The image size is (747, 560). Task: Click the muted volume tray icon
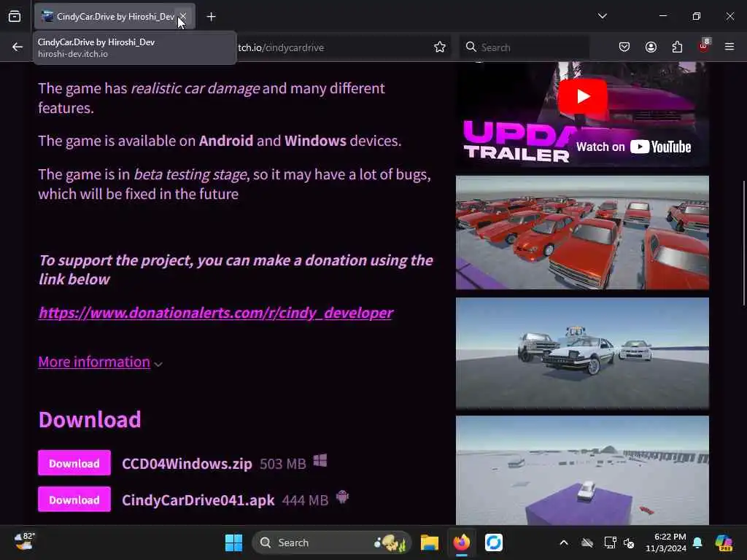coord(629,542)
